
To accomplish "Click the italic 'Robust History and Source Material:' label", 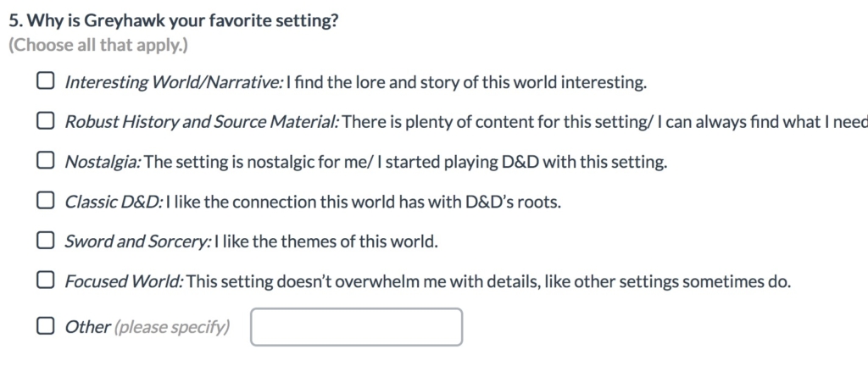I will 202,123.
